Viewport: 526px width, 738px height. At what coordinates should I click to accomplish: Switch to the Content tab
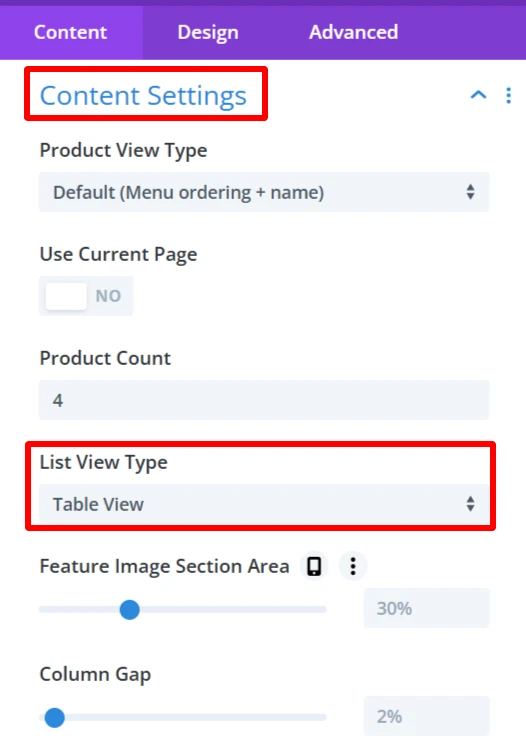[x=71, y=32]
